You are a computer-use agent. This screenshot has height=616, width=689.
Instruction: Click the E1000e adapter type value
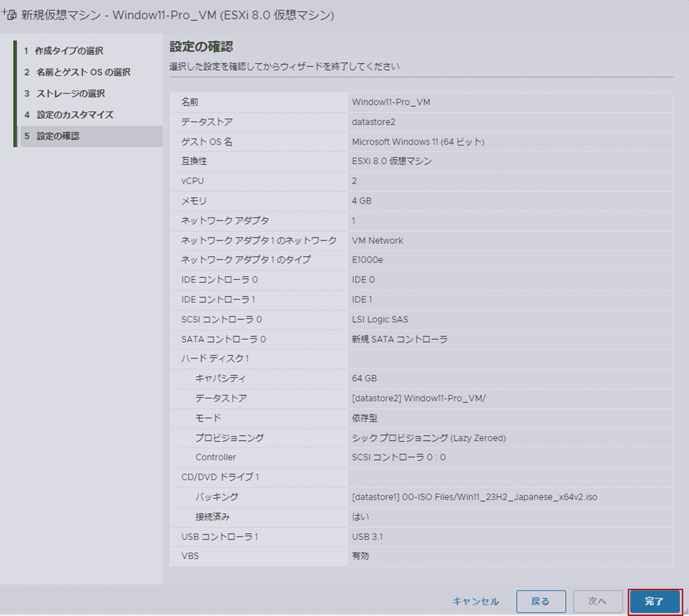point(367,260)
